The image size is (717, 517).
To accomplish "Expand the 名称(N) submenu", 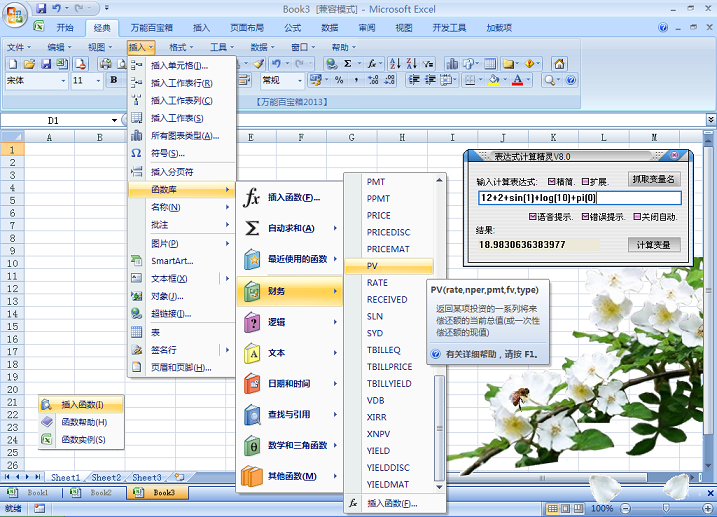I will [182, 208].
